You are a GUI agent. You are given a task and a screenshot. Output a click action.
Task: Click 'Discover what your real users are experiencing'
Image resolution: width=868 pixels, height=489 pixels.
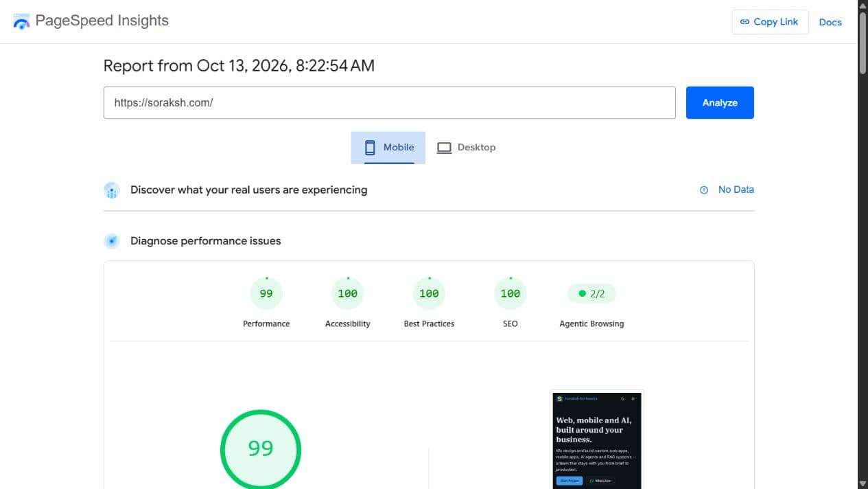coord(249,190)
